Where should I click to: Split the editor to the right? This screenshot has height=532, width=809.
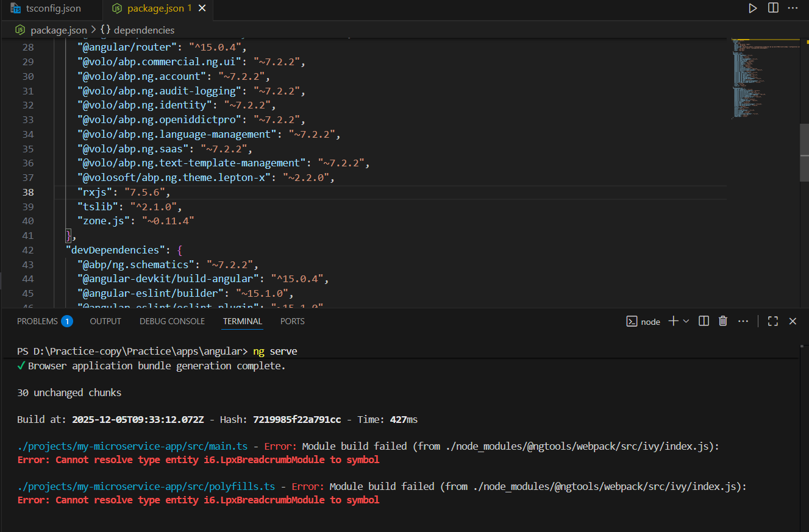(x=773, y=9)
